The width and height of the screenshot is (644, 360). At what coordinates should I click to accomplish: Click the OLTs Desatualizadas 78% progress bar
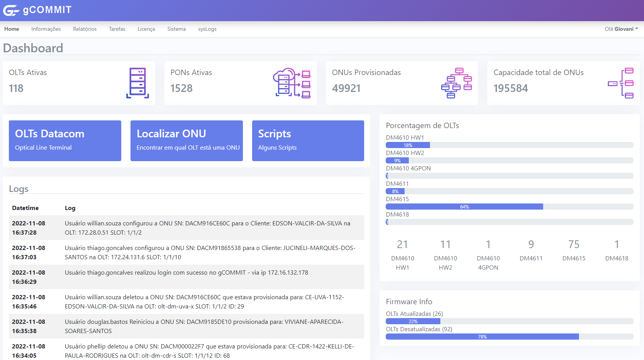click(482, 337)
